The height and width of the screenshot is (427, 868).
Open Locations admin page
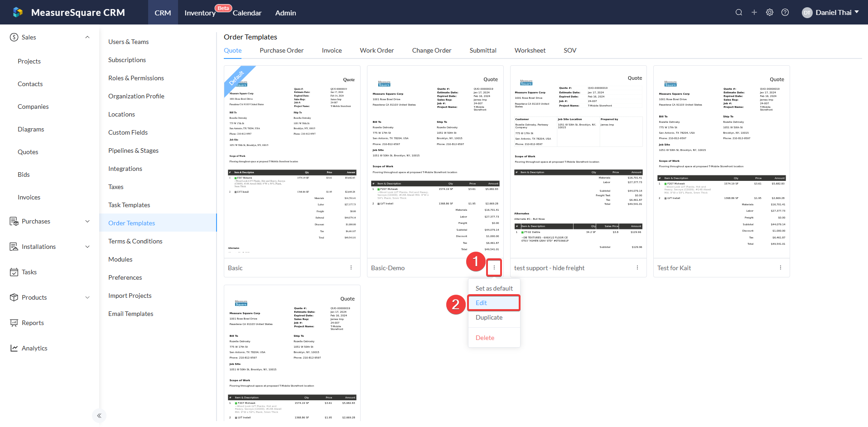[122, 114]
